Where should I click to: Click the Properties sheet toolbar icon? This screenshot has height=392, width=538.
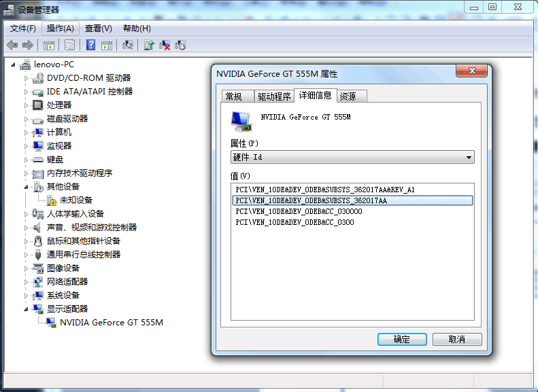(69, 46)
